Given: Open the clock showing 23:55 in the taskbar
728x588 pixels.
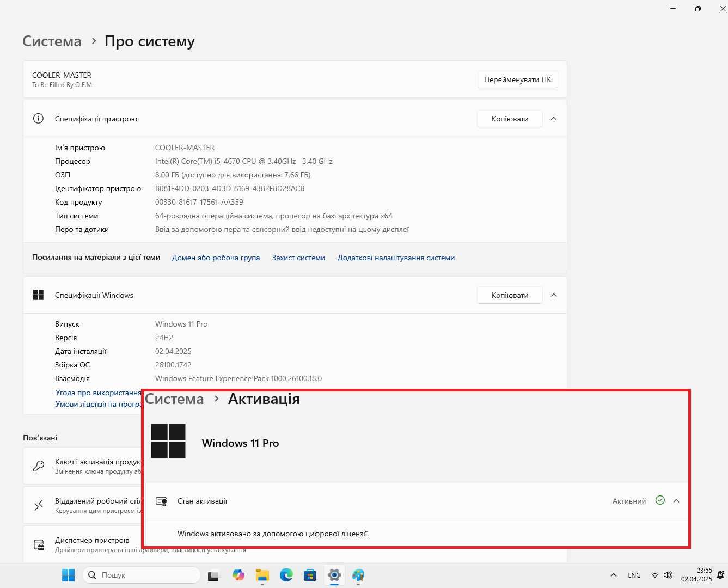Looking at the screenshot, I should (696, 575).
